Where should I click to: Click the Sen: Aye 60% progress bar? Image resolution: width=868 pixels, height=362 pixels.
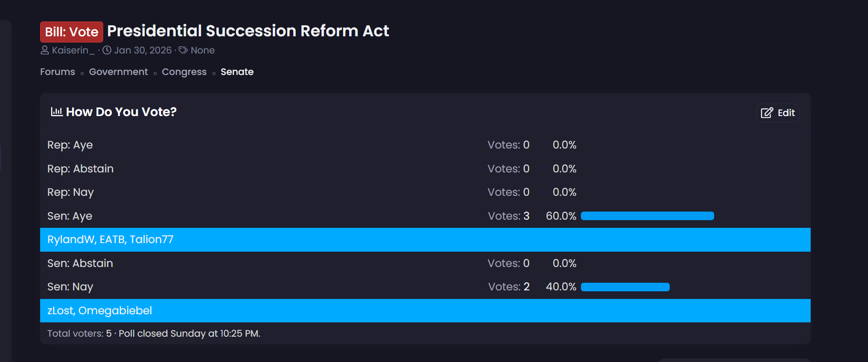(647, 216)
